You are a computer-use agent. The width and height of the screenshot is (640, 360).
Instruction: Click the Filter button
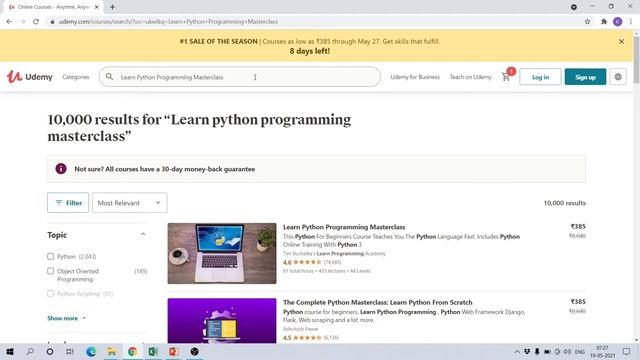(x=68, y=202)
